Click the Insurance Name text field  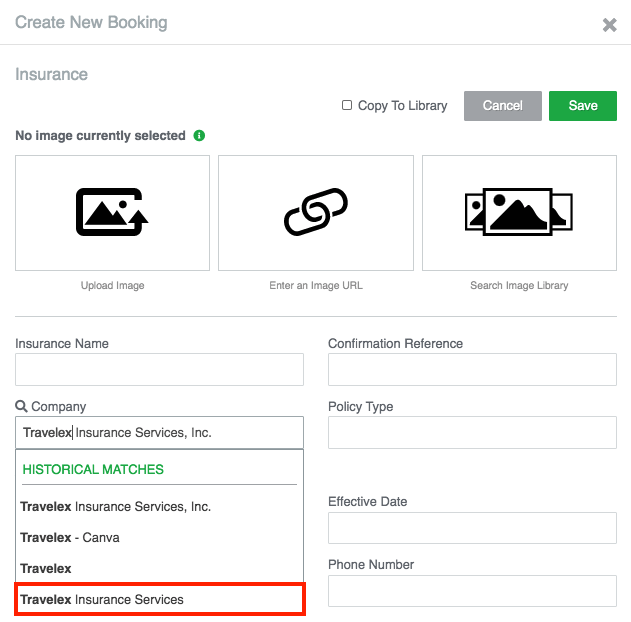159,369
